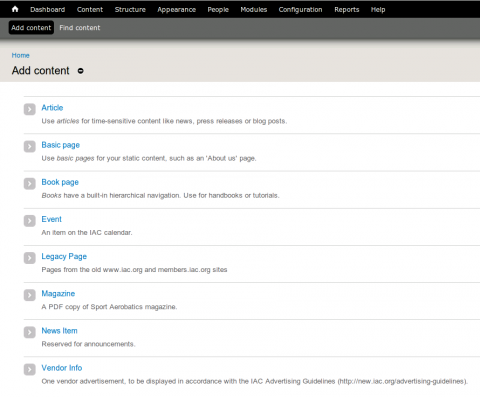The height and width of the screenshot is (397, 480).
Task: Open the Reports menu
Action: click(347, 10)
